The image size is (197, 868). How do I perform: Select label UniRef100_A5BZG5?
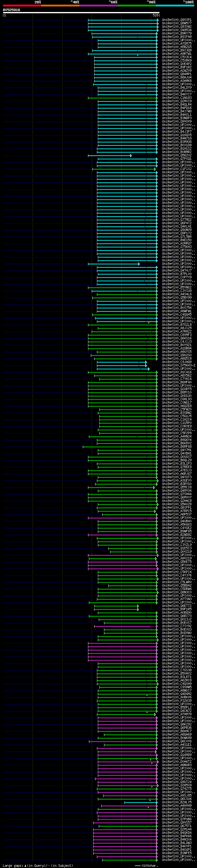(176, 47)
